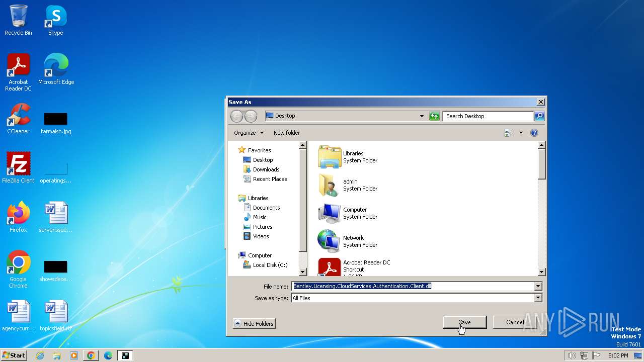Select the serverissue document on desktop

pos(56,217)
